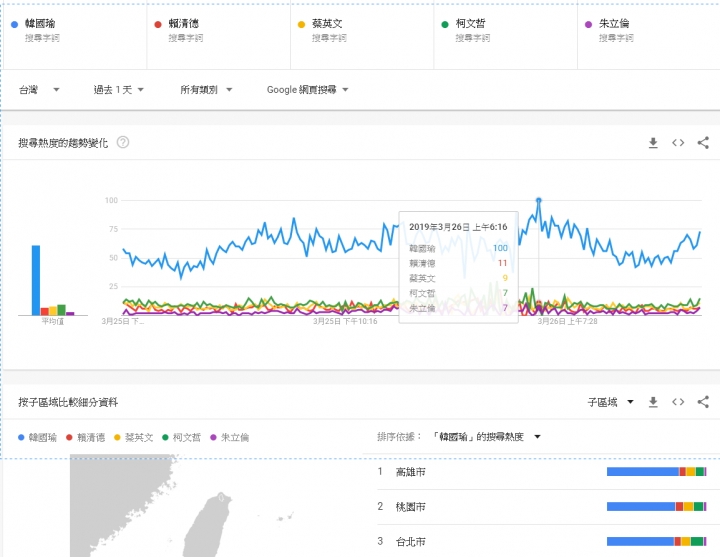
Task: Click the red dot beside 賴清德 term
Action: coord(158,24)
